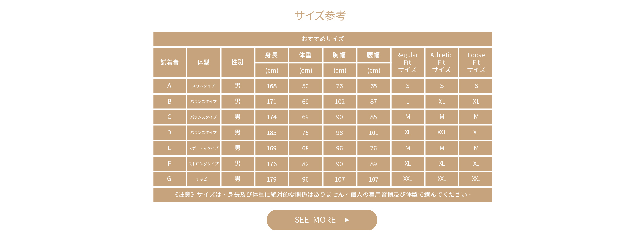Select the Loose Fit サイズ column header

pos(476,62)
